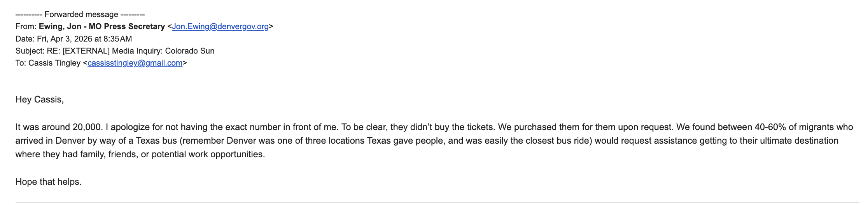Viewport: 868px width, 205px height.
Task: Click the phrase "potential work opportunities"
Action: [207, 154]
